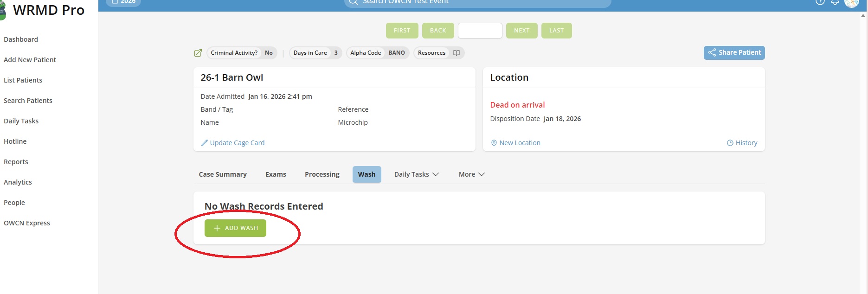This screenshot has width=868, height=294.
Task: Click the pencil icon for Update Cage Card
Action: click(x=204, y=143)
